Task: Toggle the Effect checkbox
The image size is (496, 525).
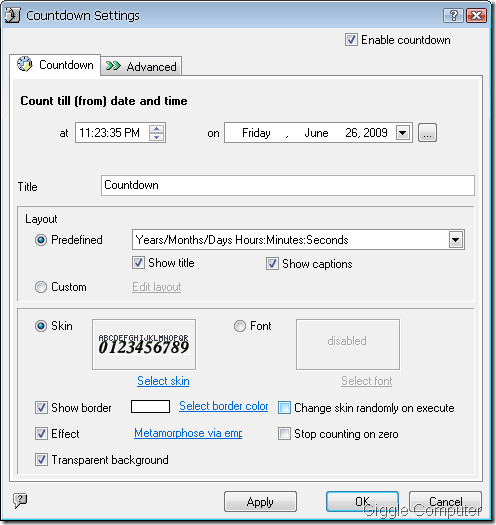Action: point(41,434)
